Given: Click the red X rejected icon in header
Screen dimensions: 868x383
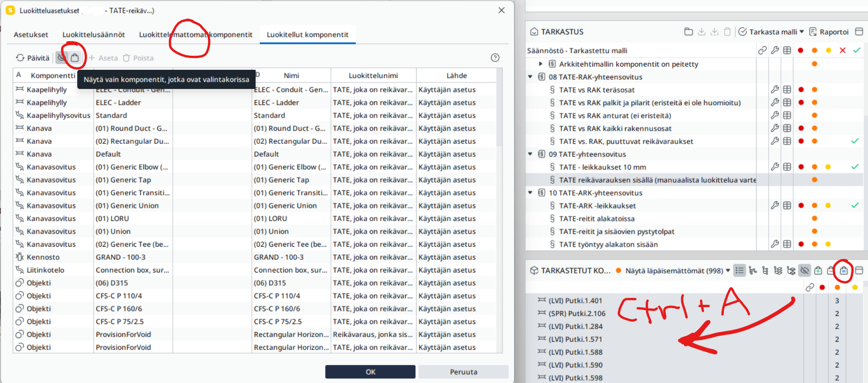Looking at the screenshot, I should pyautogui.click(x=842, y=51).
